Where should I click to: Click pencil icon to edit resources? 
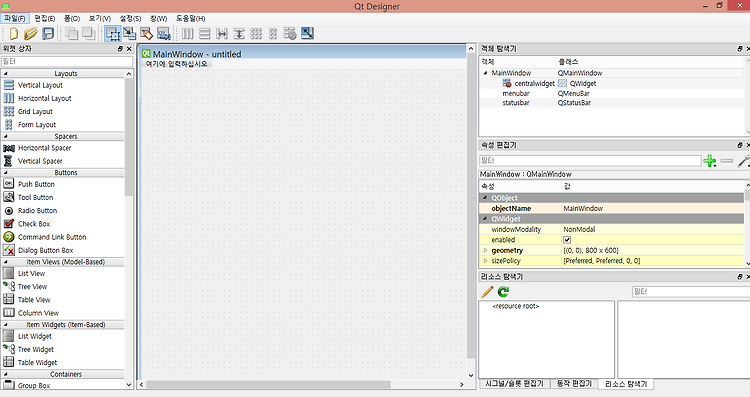(487, 291)
